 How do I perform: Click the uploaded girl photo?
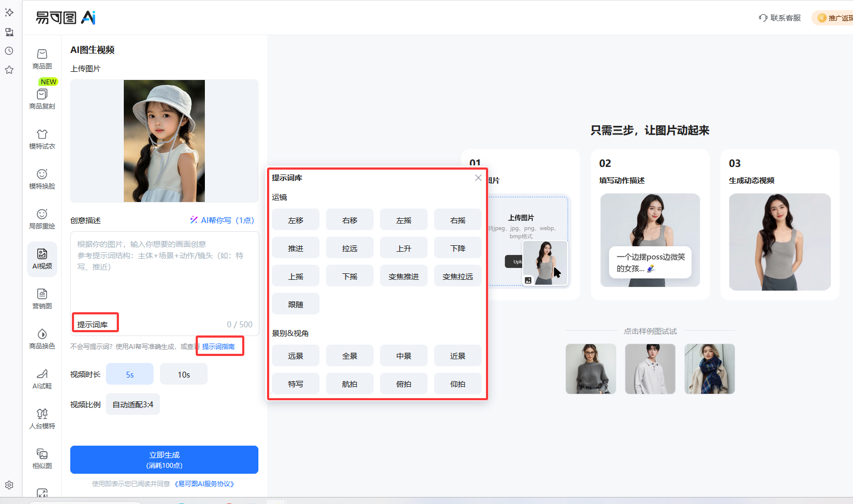coord(164,141)
